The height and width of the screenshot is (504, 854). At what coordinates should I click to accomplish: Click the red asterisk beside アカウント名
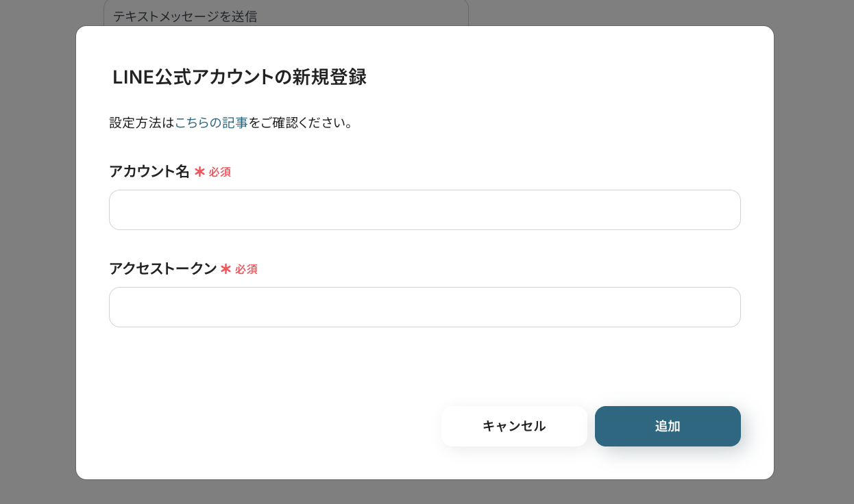click(x=199, y=172)
